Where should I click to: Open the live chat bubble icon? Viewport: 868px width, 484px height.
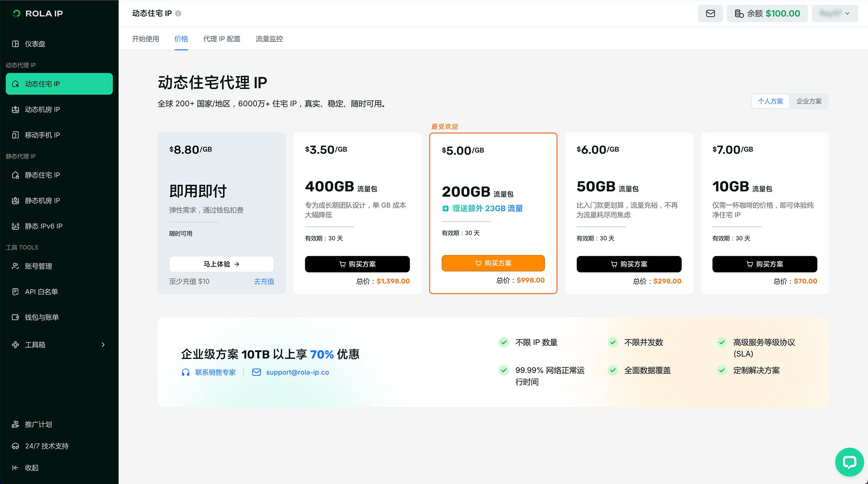click(x=849, y=462)
